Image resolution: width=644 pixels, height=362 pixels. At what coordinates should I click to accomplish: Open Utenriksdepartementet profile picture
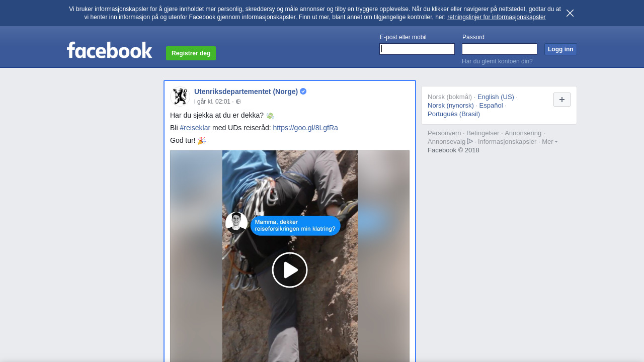tap(180, 97)
